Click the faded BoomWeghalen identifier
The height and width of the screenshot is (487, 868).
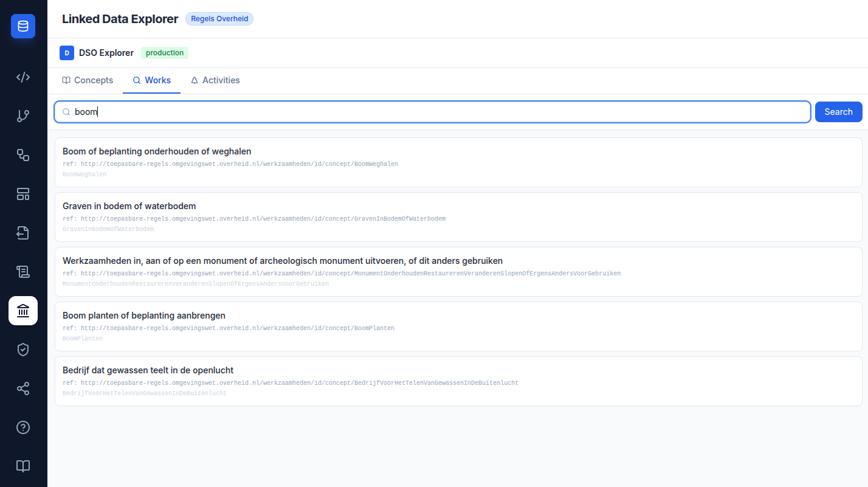pos(84,174)
